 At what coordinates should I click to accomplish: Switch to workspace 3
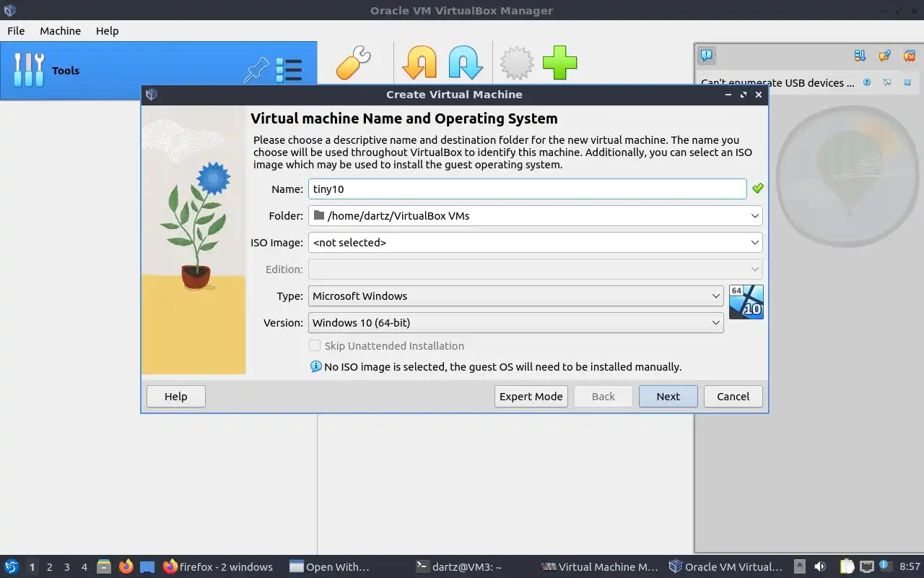pos(66,566)
